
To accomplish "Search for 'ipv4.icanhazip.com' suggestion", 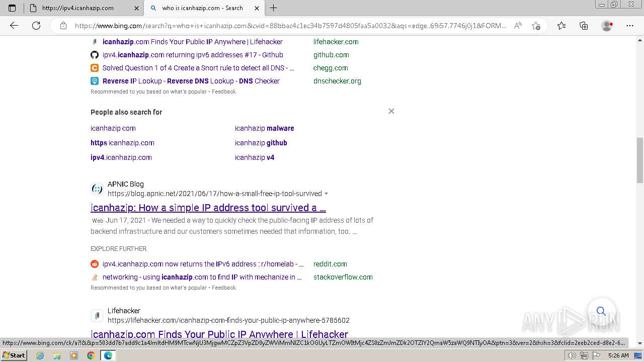I will 121,157.
